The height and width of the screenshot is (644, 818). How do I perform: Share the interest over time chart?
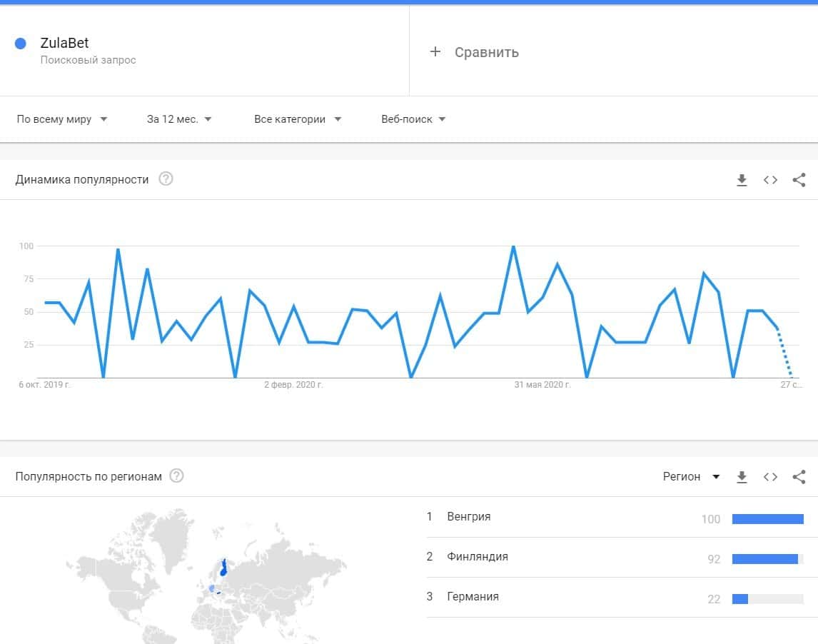click(799, 180)
